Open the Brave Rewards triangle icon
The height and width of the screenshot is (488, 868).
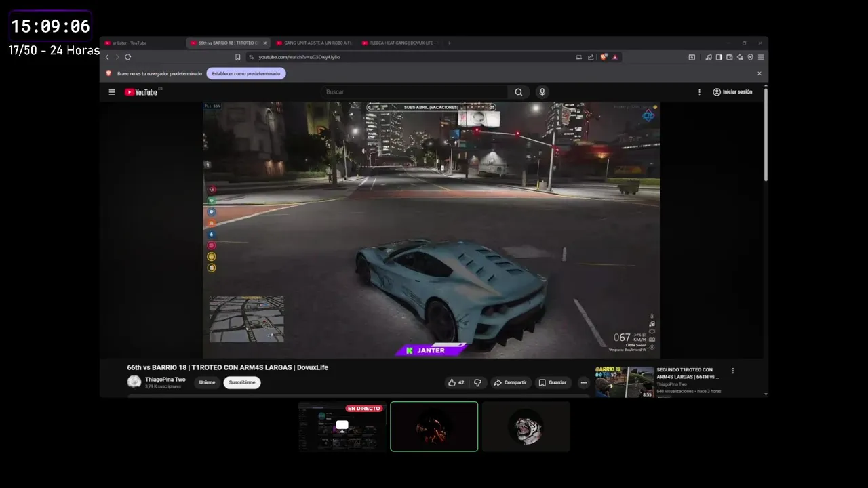pyautogui.click(x=615, y=57)
